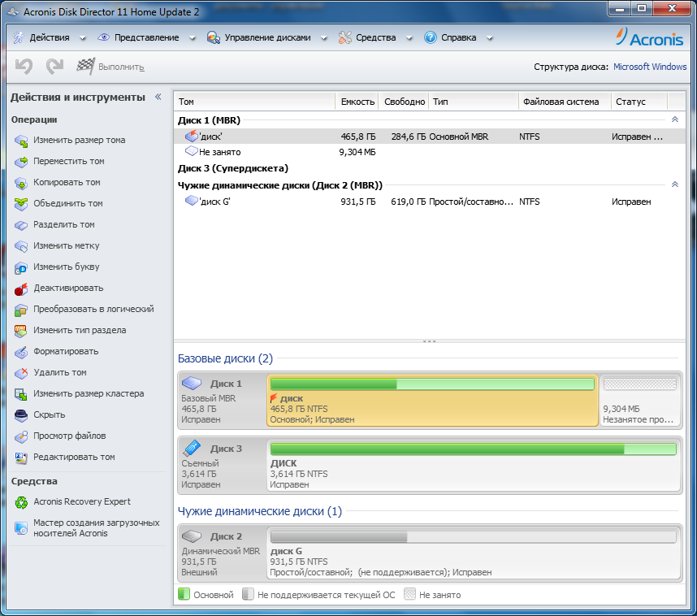Click the Диск 2 диск G usage bar

tap(474, 537)
